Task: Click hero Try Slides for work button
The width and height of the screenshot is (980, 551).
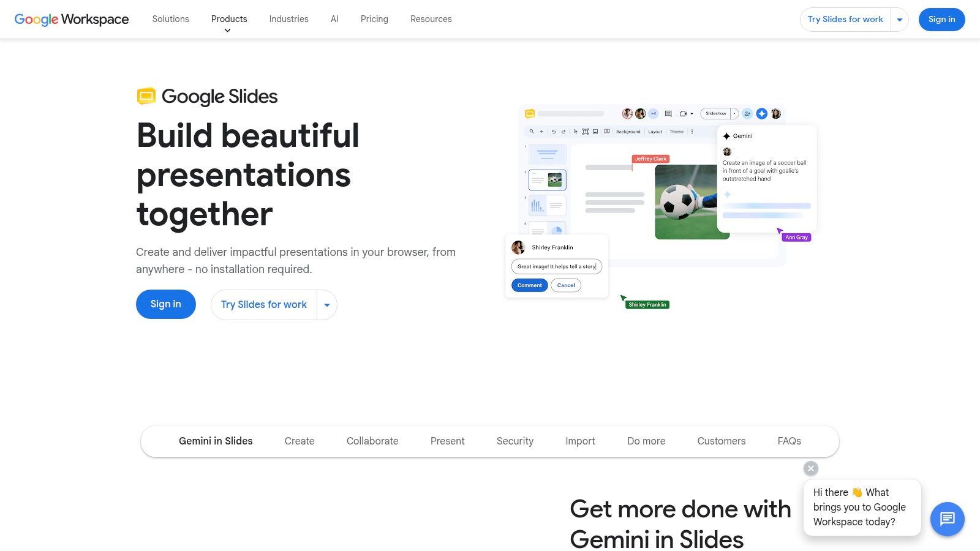Action: pos(264,305)
